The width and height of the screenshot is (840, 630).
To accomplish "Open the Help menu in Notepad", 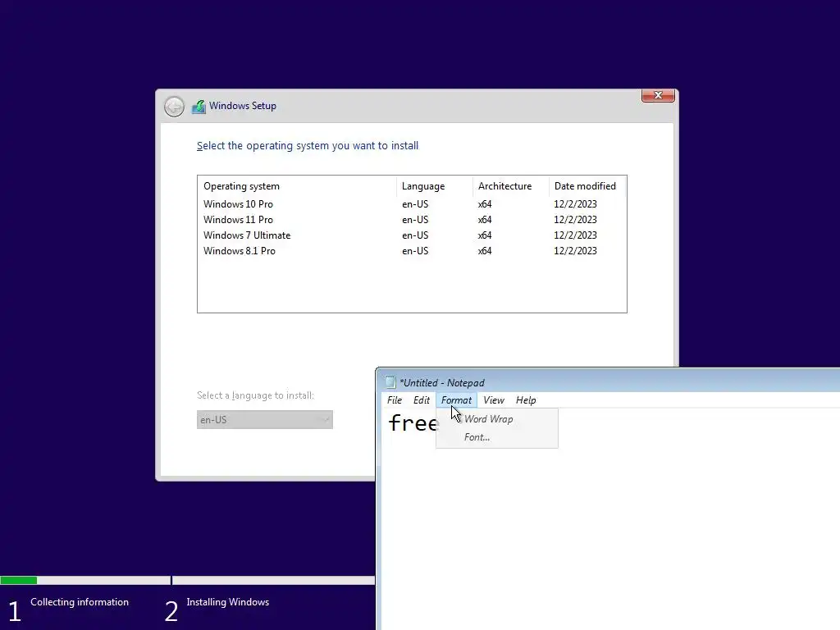I will tap(526, 400).
